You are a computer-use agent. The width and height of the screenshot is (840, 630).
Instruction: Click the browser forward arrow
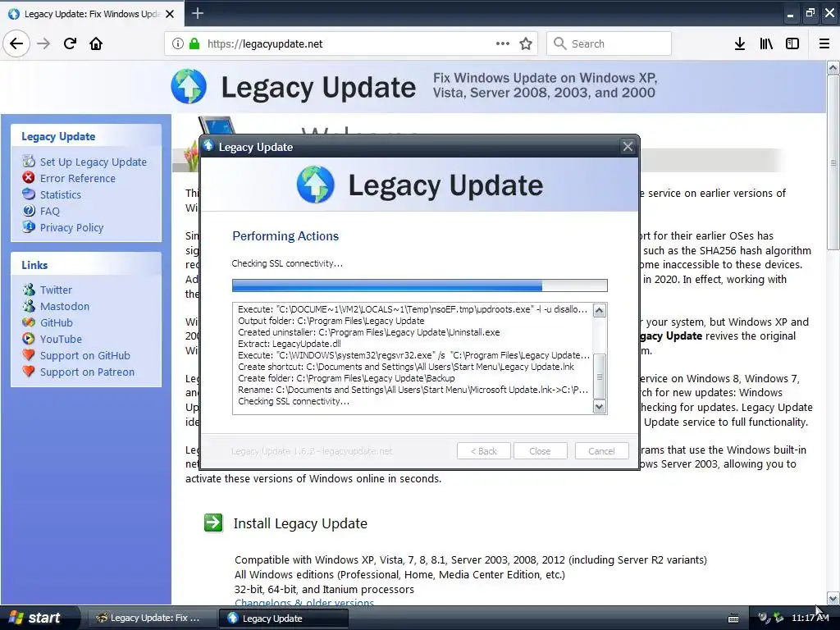pyautogui.click(x=43, y=43)
